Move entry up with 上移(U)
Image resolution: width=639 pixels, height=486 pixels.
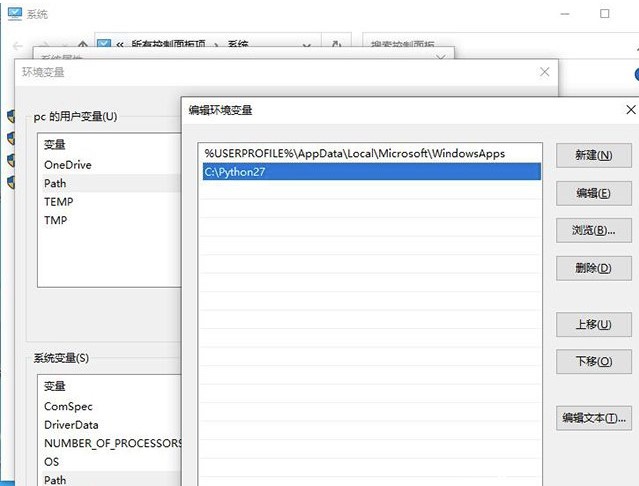[x=593, y=324]
